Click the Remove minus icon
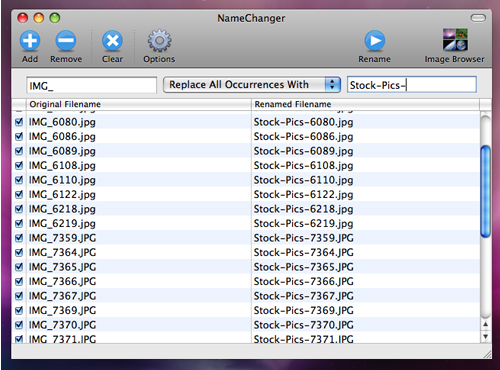 (x=66, y=41)
